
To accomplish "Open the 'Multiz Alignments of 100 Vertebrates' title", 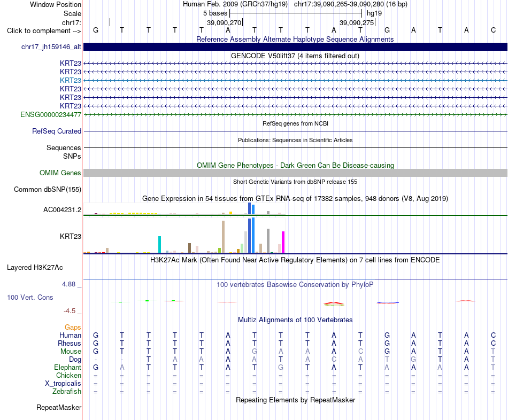I will coord(295,320).
